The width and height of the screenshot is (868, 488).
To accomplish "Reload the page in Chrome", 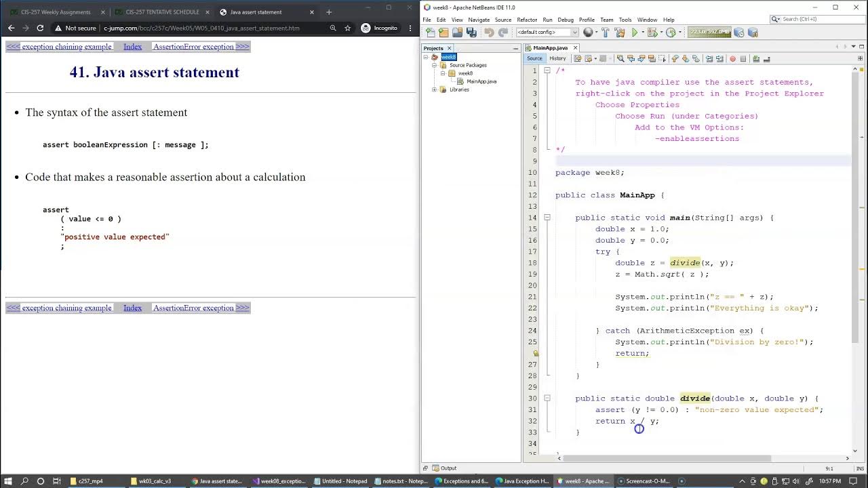I will tap(40, 28).
